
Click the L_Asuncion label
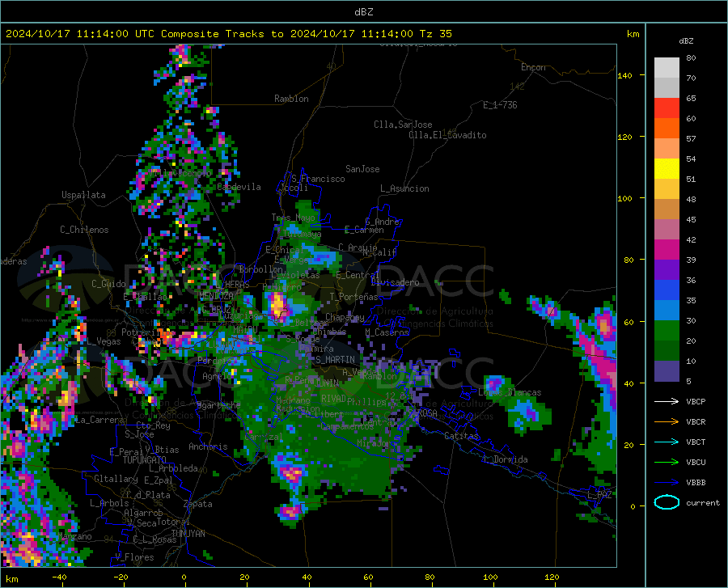tap(404, 188)
